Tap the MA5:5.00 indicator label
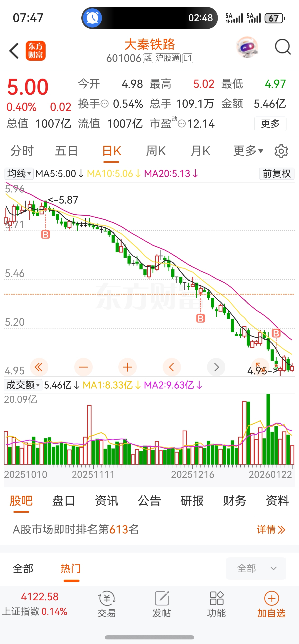The width and height of the screenshot is (299, 644). 60,174
